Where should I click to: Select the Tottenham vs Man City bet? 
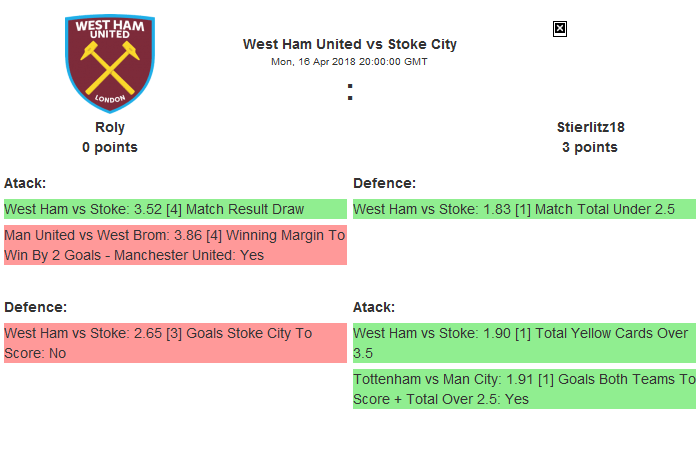[x=524, y=389]
